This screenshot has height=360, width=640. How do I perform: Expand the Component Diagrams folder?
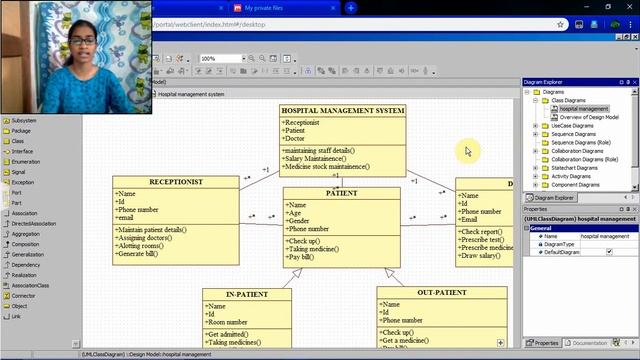(536, 185)
